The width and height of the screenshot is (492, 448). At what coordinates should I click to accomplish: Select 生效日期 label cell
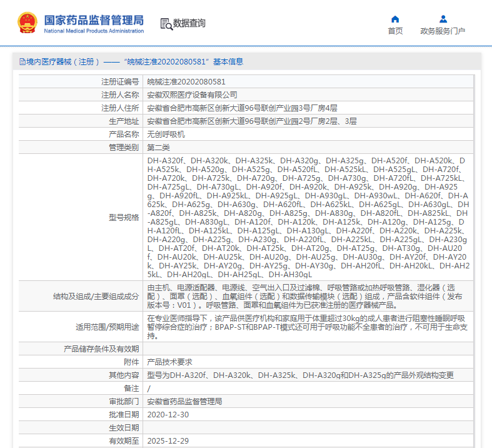tap(81, 428)
